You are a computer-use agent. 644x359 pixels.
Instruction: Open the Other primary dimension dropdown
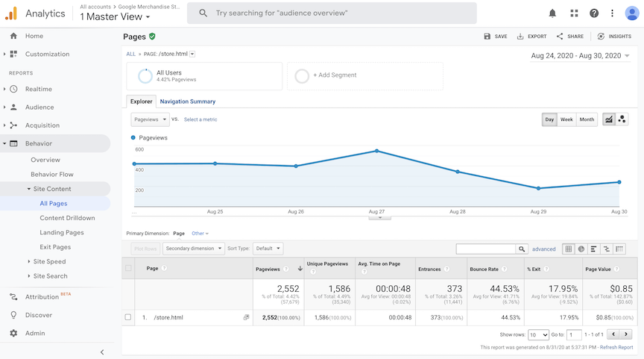point(200,233)
